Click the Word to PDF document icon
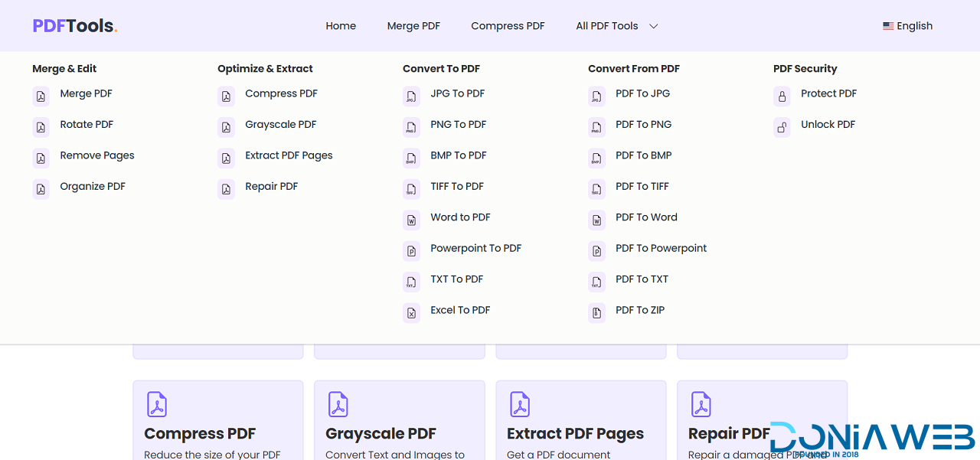This screenshot has width=980, height=460. (411, 220)
